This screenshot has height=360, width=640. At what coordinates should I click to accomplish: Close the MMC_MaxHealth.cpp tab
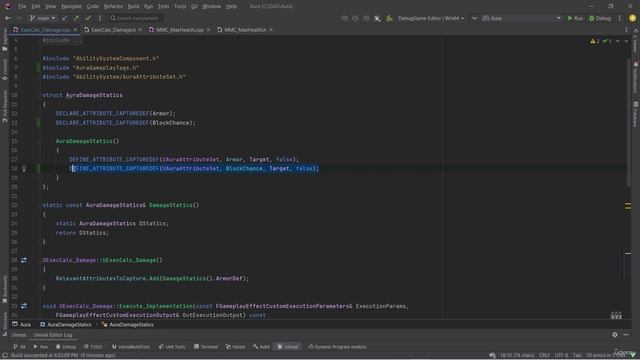point(208,30)
